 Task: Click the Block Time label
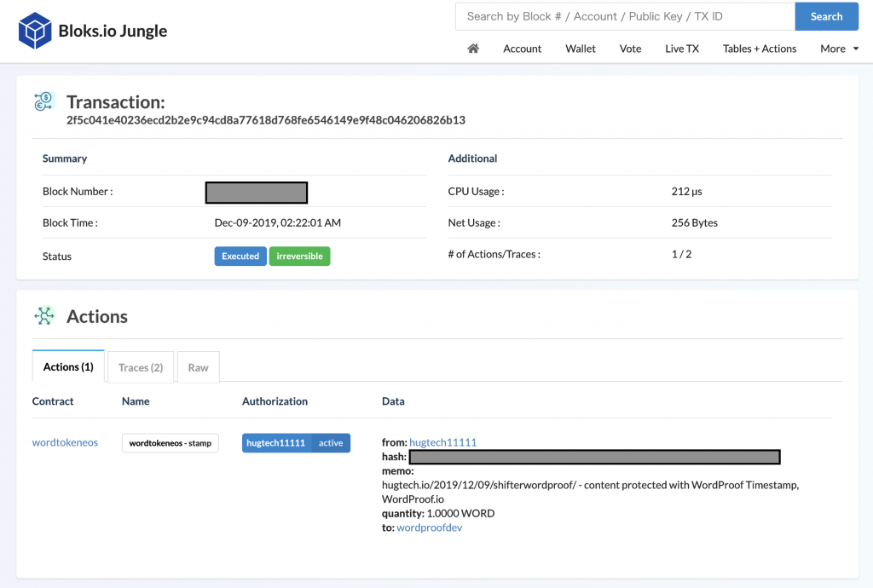click(x=70, y=222)
